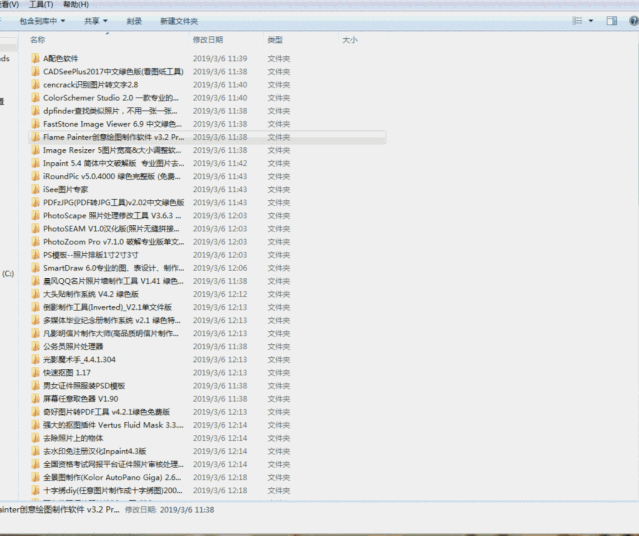
Task: Select the iRoundPic v5.0.4000 folder icon
Action: (36, 176)
